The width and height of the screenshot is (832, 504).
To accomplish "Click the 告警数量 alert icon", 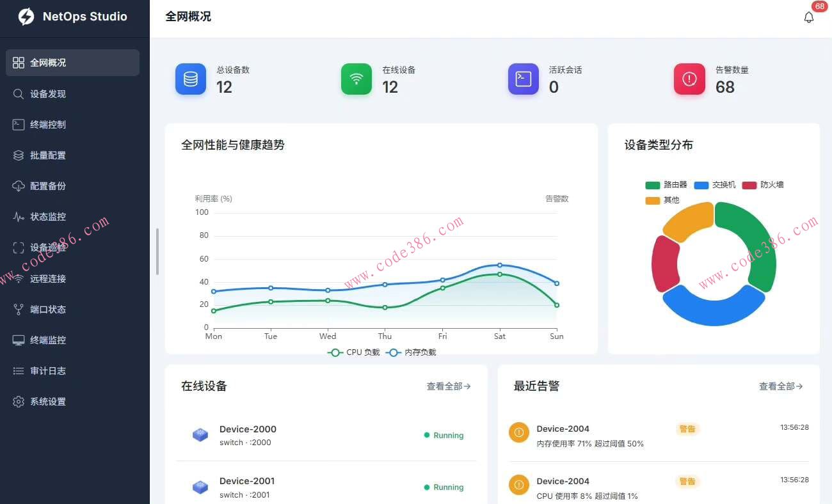I will click(689, 79).
